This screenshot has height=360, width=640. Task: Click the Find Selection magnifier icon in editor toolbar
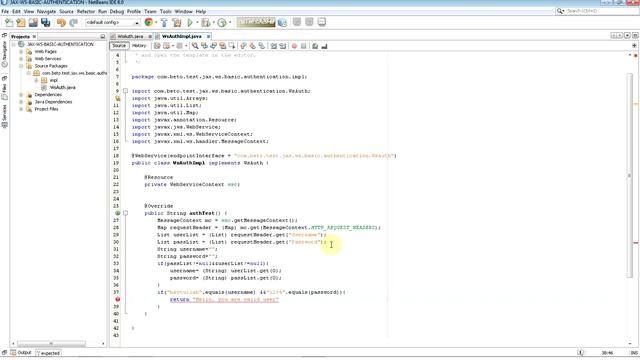pyautogui.click(x=195, y=46)
